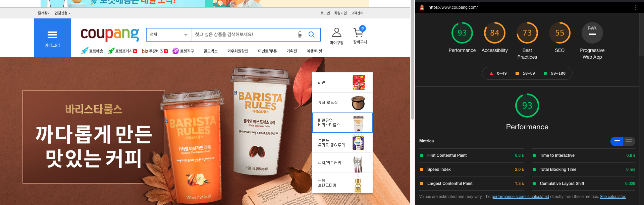This screenshot has width=644, height=205.
Task: Click the 로켓배송 rocket icon
Action: pos(85,51)
